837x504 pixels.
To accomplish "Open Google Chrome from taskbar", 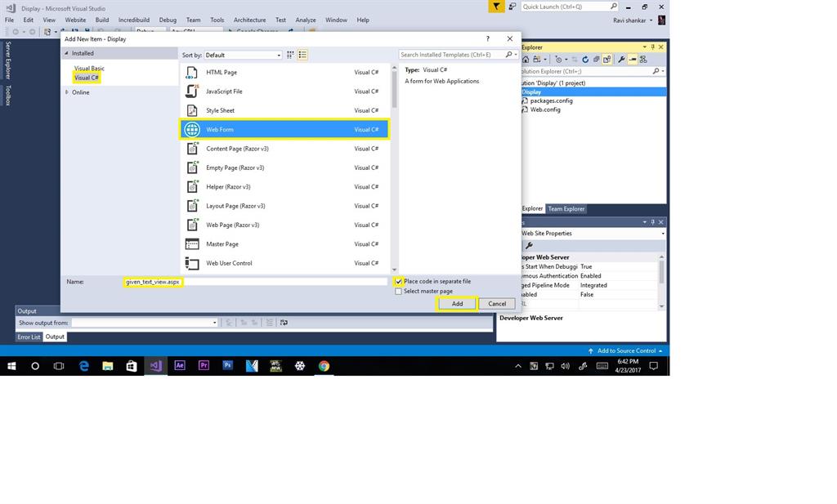I will point(324,366).
